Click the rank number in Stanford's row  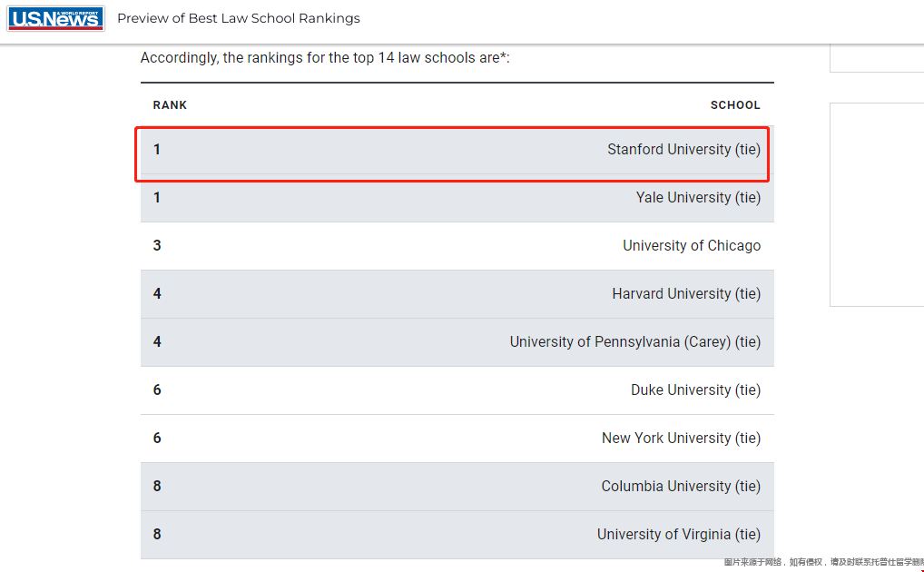click(x=157, y=150)
